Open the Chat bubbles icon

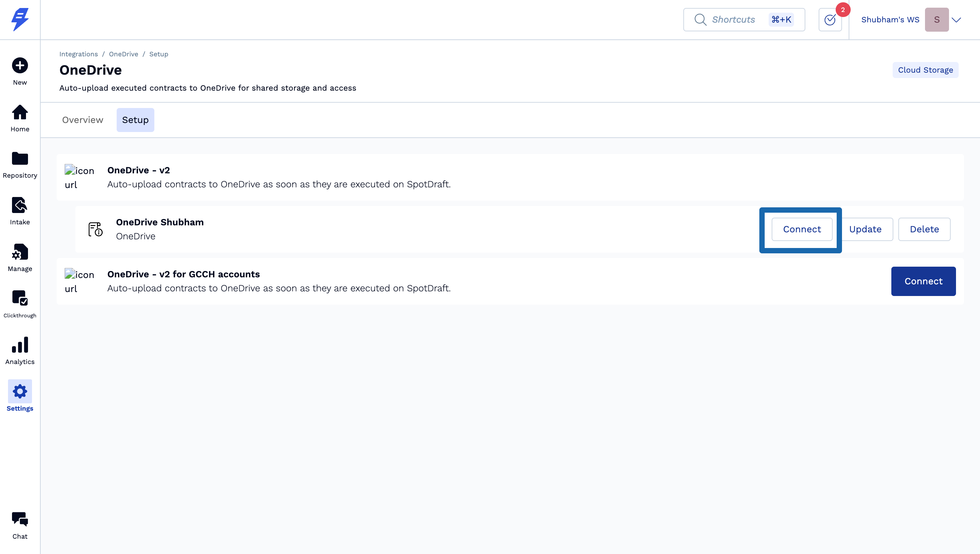[x=20, y=519]
